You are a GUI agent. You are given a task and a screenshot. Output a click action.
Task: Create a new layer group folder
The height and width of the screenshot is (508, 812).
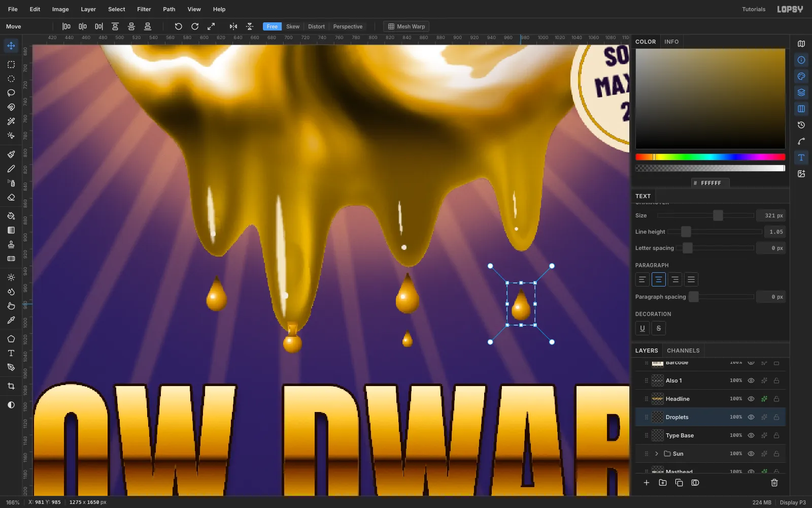(663, 483)
